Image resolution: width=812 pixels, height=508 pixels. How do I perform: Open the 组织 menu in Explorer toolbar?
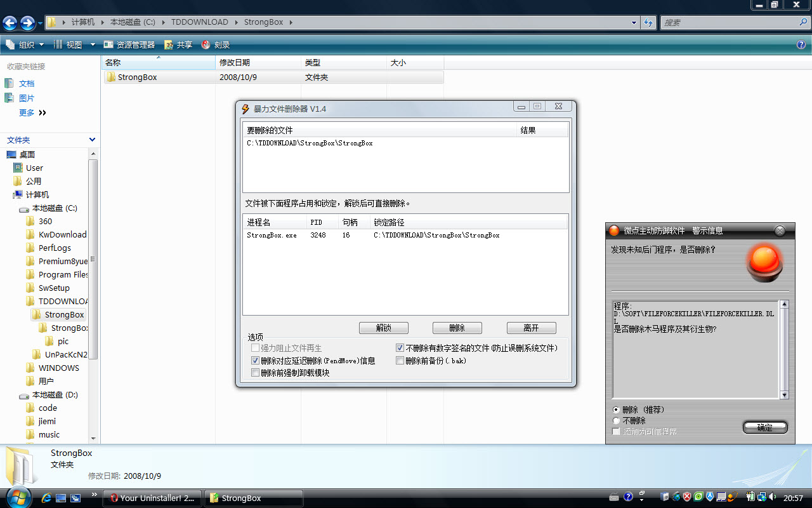(25, 44)
